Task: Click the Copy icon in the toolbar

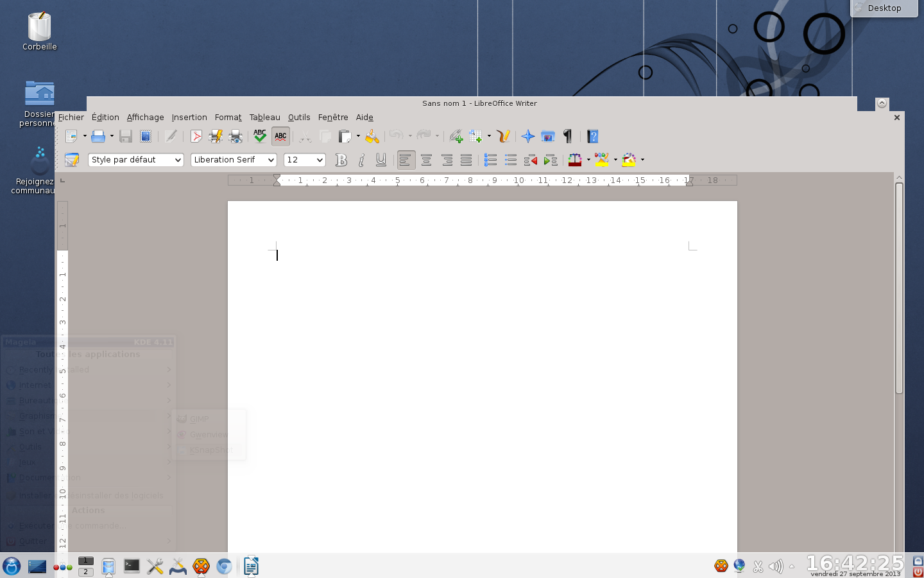Action: [x=325, y=136]
